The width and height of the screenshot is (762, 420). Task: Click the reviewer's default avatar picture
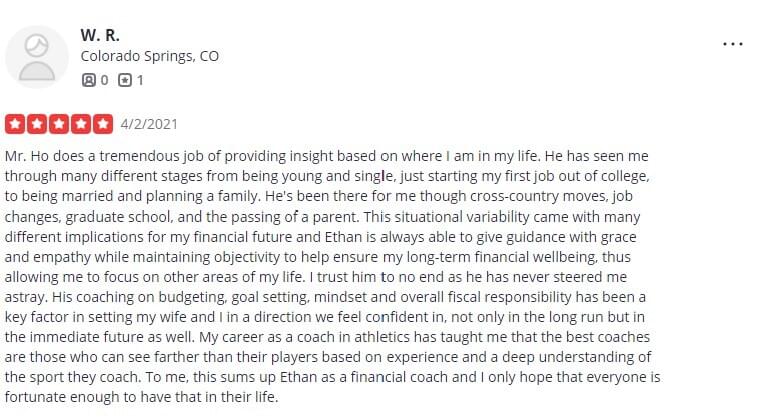click(x=37, y=56)
